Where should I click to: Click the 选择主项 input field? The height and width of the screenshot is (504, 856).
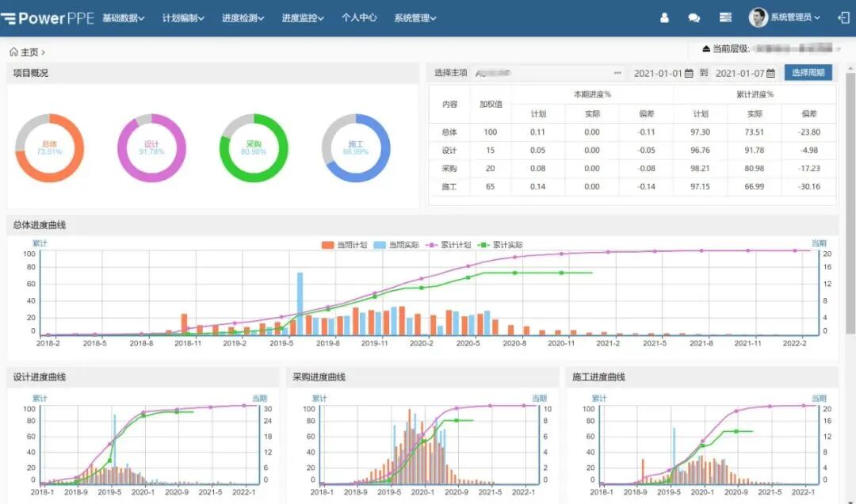point(548,73)
